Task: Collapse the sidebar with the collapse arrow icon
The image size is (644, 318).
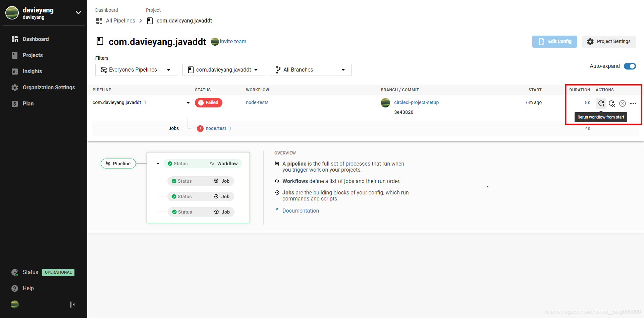Action: 72,305
